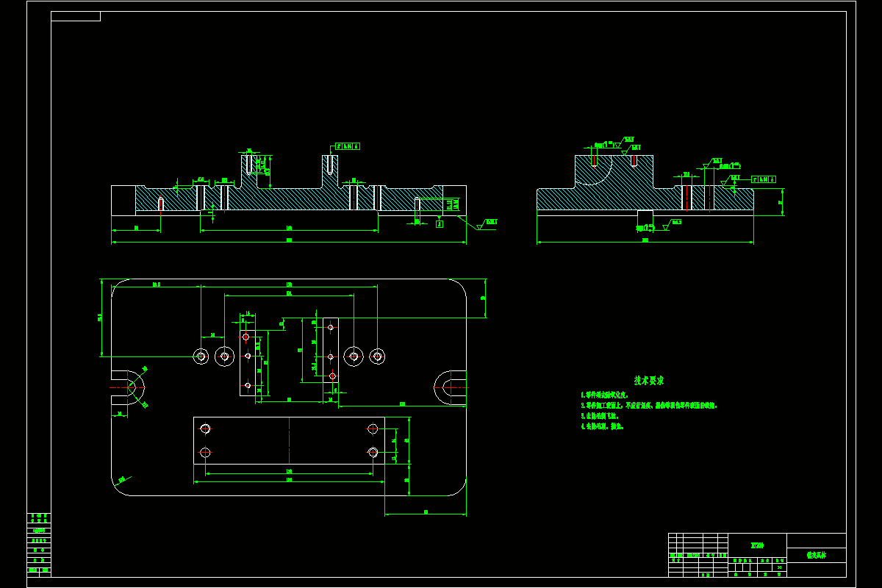Pick top-right hole of the large bottom rectangle
882x588 pixels.
tap(373, 429)
